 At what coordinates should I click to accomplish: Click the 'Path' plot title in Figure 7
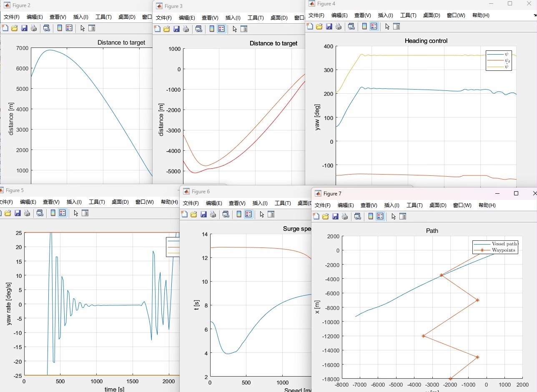[432, 231]
